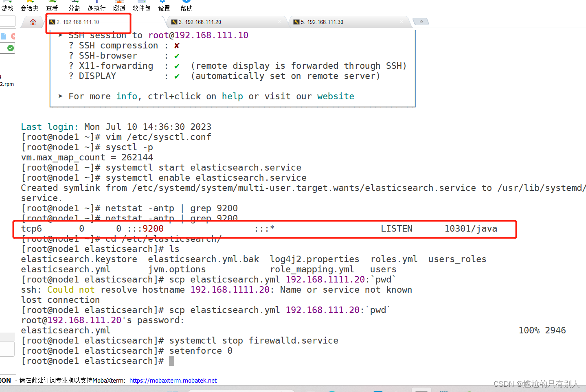Click root@192.168.111.10 in SSH session line
586x392 pixels.
[198, 35]
